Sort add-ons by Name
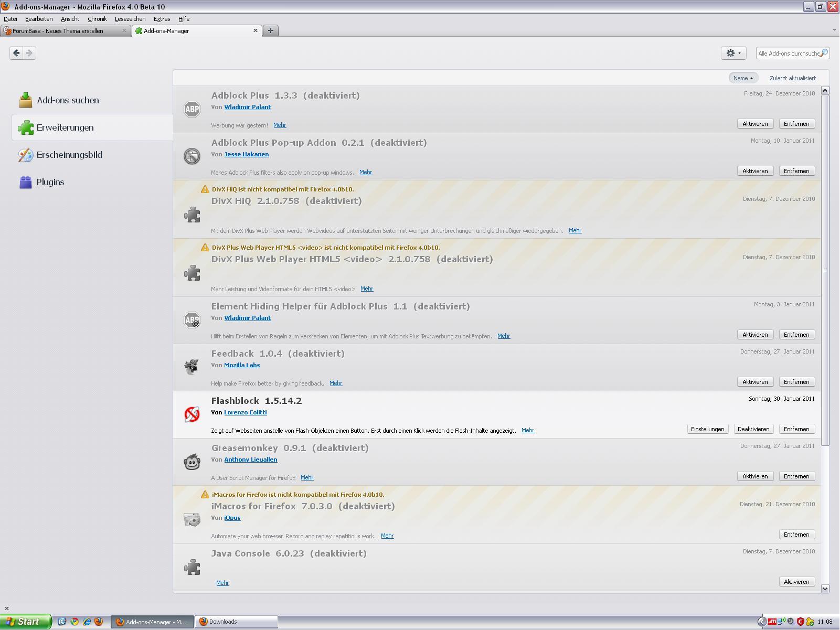The image size is (840, 630). [743, 78]
